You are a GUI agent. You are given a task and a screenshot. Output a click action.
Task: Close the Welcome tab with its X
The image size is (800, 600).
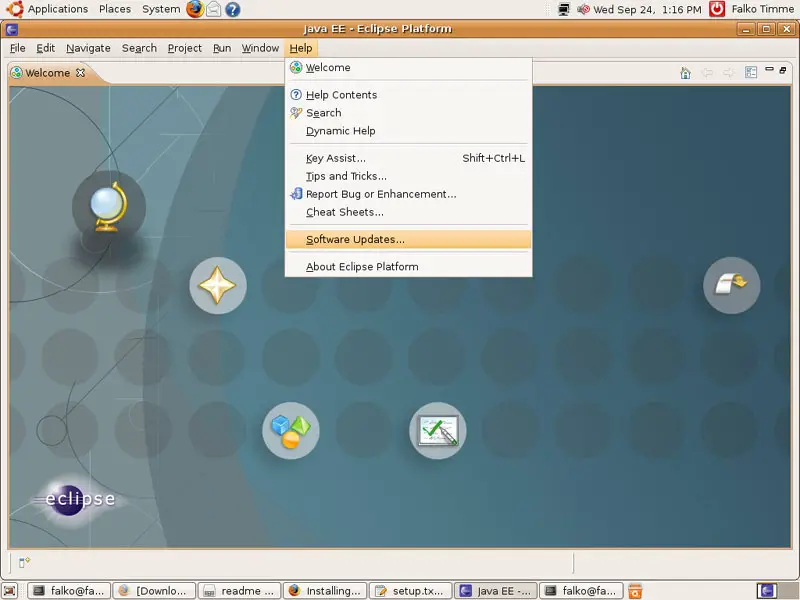(80, 72)
